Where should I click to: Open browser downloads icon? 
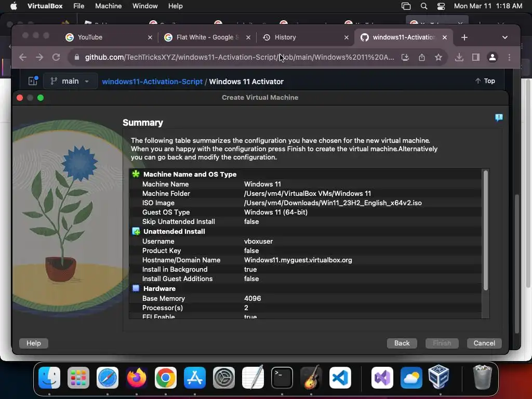click(459, 57)
